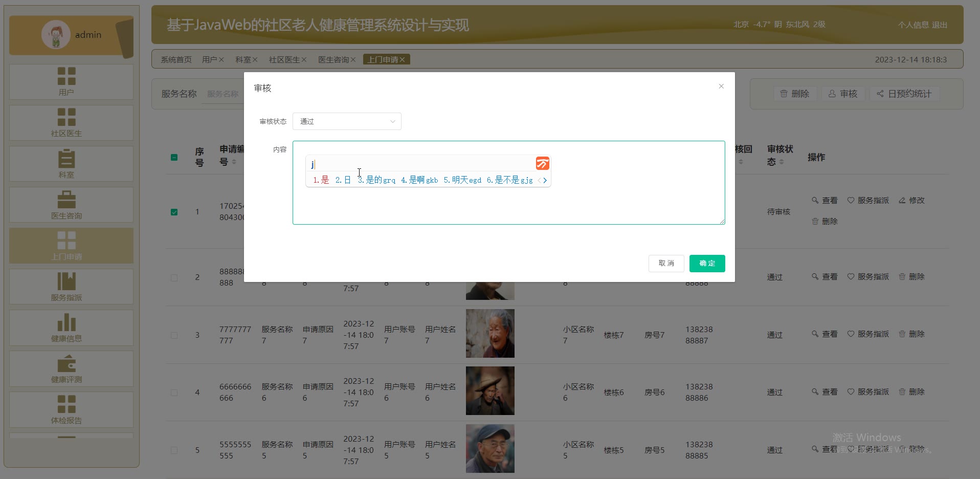Show next page of IME candidates
This screenshot has height=479, width=980.
(x=545, y=180)
